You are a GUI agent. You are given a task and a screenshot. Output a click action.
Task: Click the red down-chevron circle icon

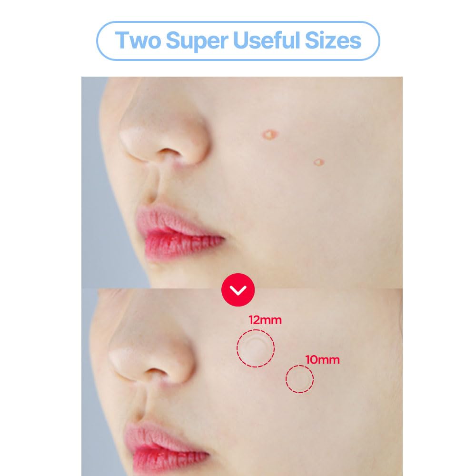238,290
